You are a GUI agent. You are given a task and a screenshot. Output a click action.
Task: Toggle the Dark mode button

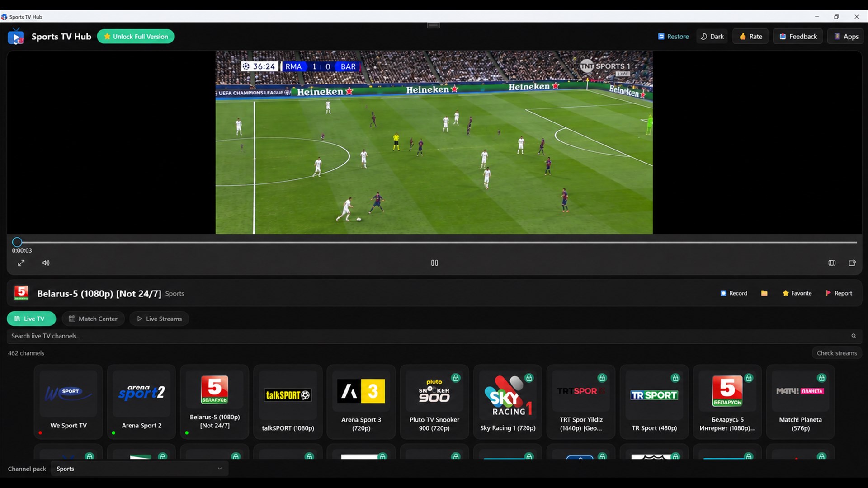click(x=712, y=37)
